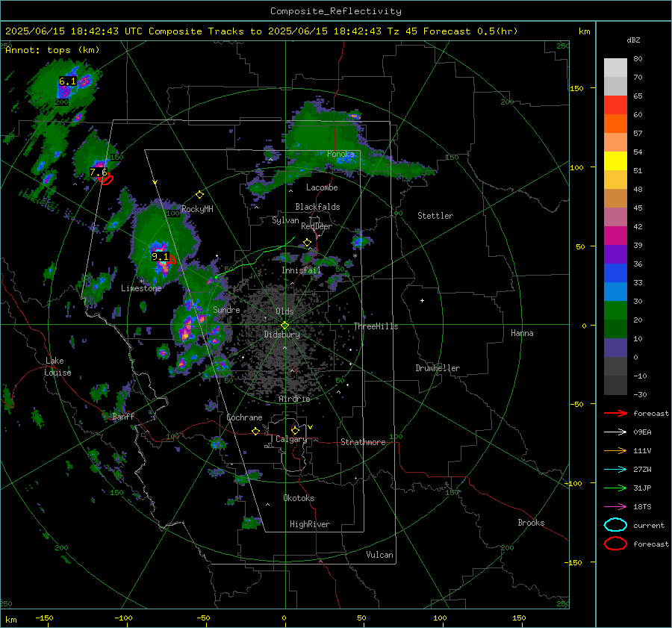Click the ThreeHills town label
The height and width of the screenshot is (628, 672).
376,326
